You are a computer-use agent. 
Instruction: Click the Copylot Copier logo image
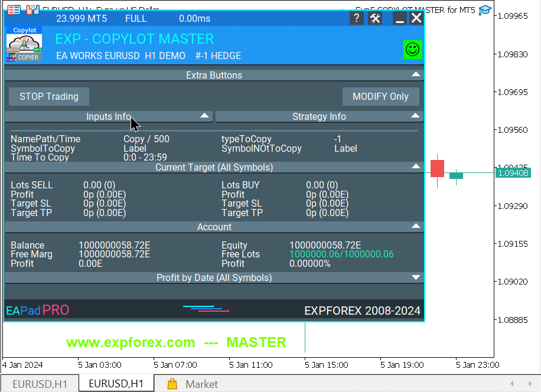pyautogui.click(x=24, y=44)
